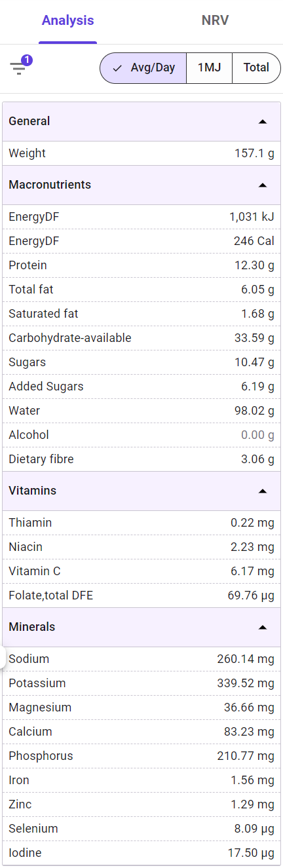Click the Dietary fibre row
283x868 pixels.
[x=141, y=459]
